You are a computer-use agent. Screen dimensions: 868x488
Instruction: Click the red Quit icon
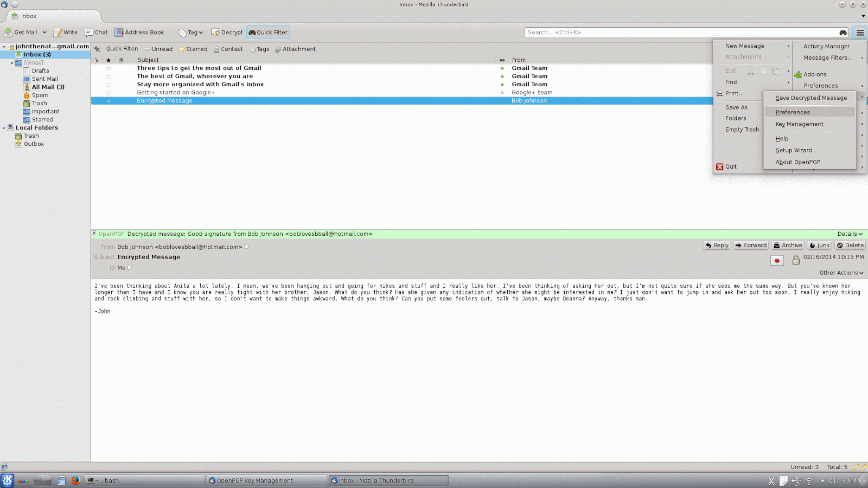click(x=719, y=166)
